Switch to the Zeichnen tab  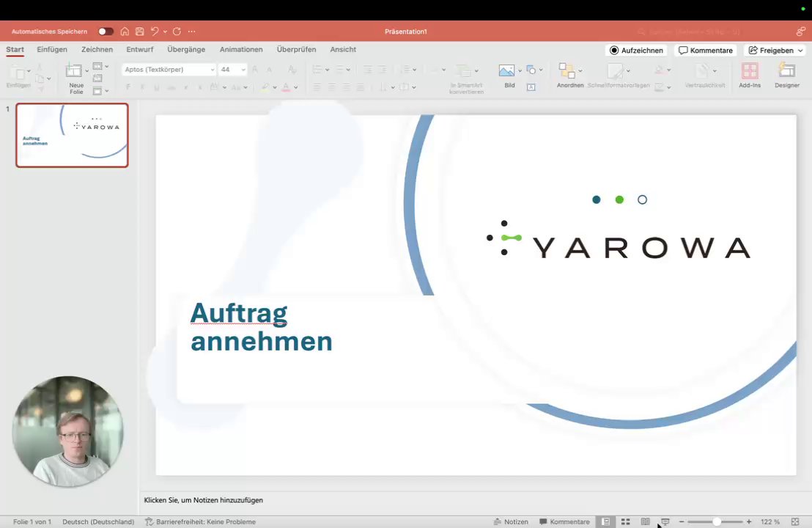coord(97,50)
